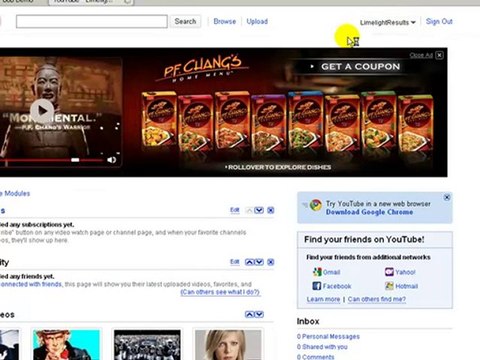Open the Uncle Sam video thumbnail
This screenshot has height=360, width=480.
click(66, 345)
